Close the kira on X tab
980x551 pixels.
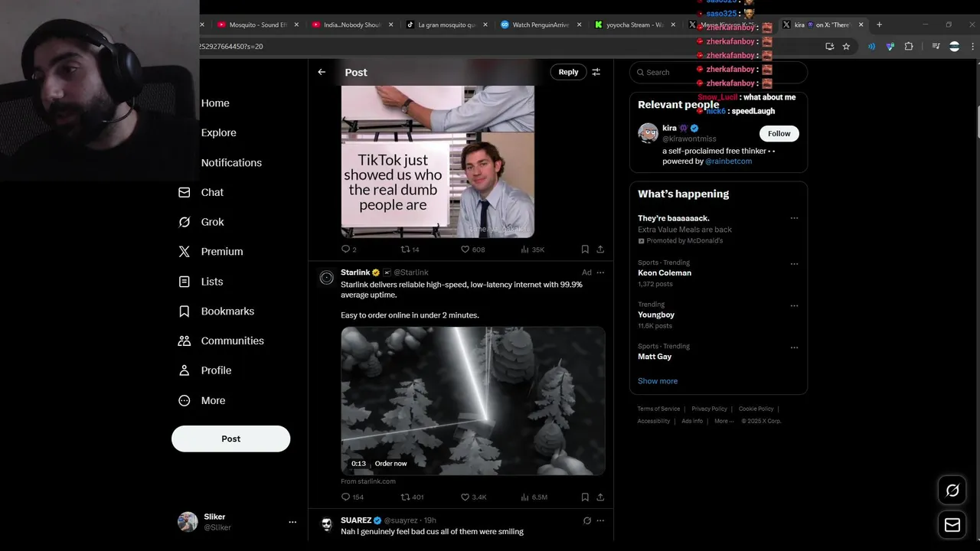(861, 24)
